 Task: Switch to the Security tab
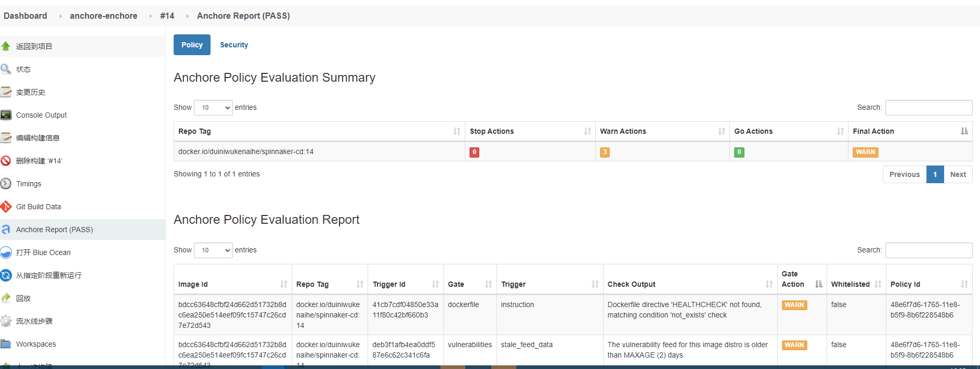[234, 45]
